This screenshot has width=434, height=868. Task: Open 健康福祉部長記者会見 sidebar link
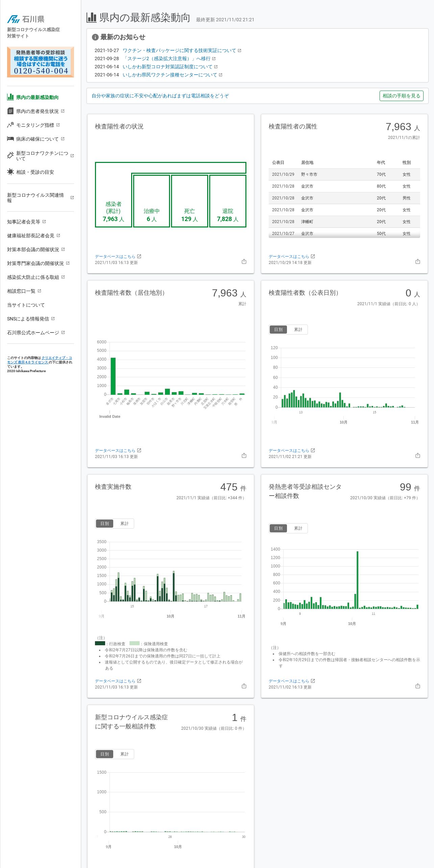(33, 236)
